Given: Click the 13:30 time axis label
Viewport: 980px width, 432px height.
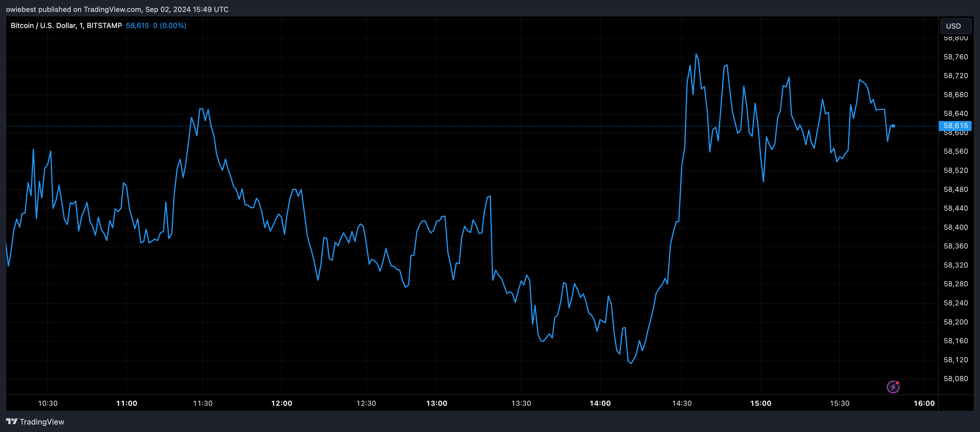Looking at the screenshot, I should coord(521,403).
